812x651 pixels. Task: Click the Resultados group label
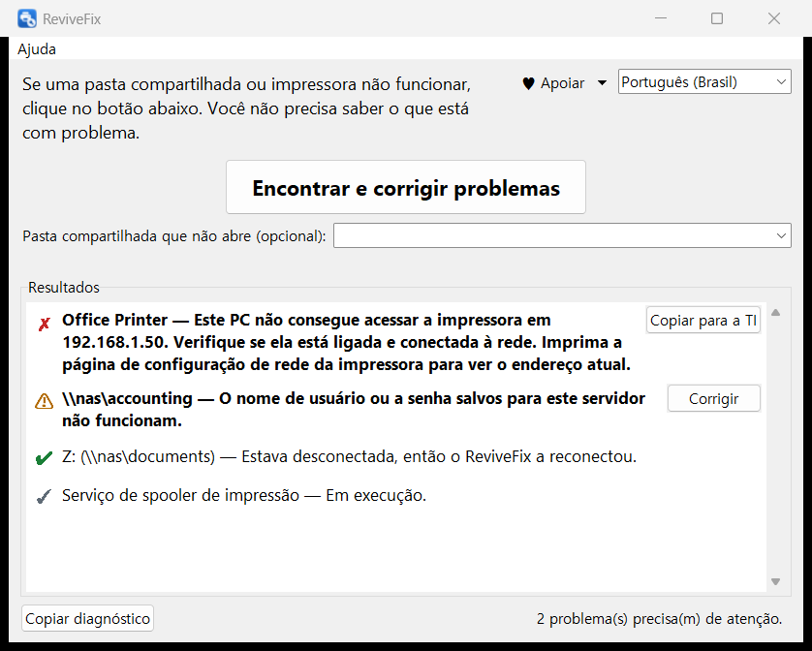click(x=64, y=288)
